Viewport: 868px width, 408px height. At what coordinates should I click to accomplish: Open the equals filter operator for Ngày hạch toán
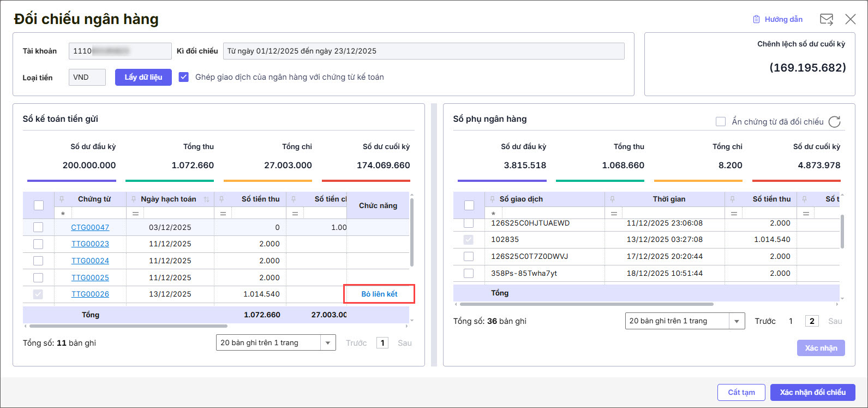(135, 214)
